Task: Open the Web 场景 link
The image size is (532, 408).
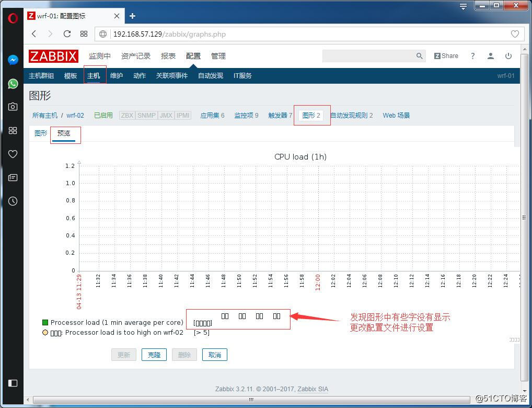Action: coord(396,116)
